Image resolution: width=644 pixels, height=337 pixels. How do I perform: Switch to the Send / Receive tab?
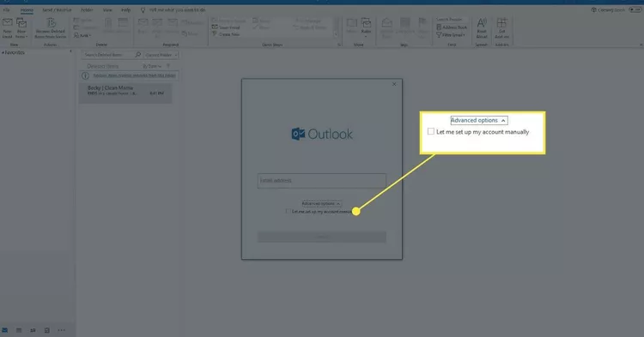click(57, 9)
